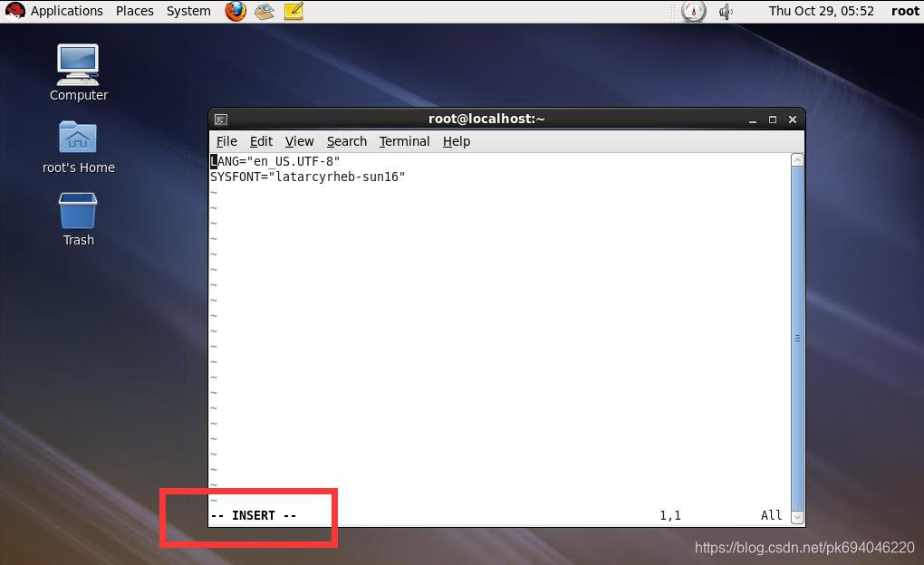Click the root@localhost:~ title bar
Viewport: 924px width, 565px height.
tap(486, 119)
